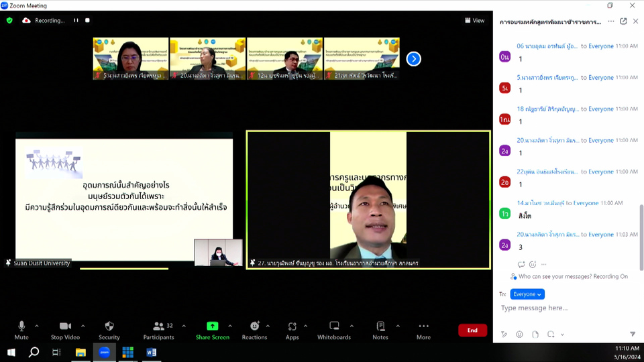The height and width of the screenshot is (362, 644).
Task: Open Whiteboards
Action: pos(334,330)
